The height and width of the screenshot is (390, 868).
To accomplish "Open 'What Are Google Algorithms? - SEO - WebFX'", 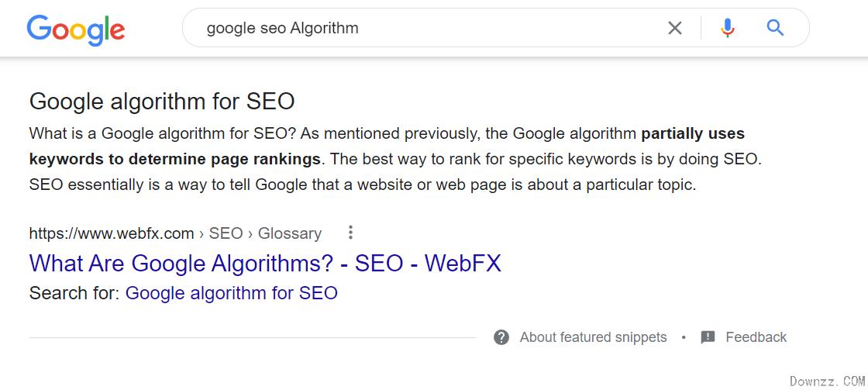I will point(265,263).
